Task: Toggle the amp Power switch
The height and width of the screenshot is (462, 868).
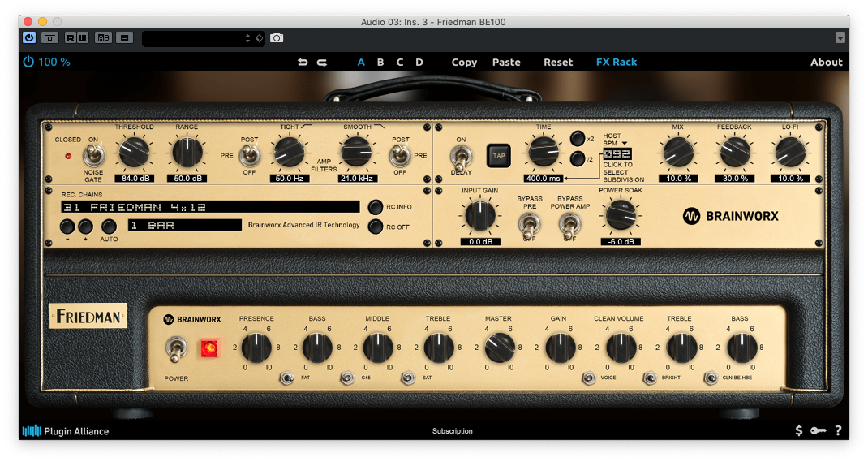Action: [x=176, y=350]
